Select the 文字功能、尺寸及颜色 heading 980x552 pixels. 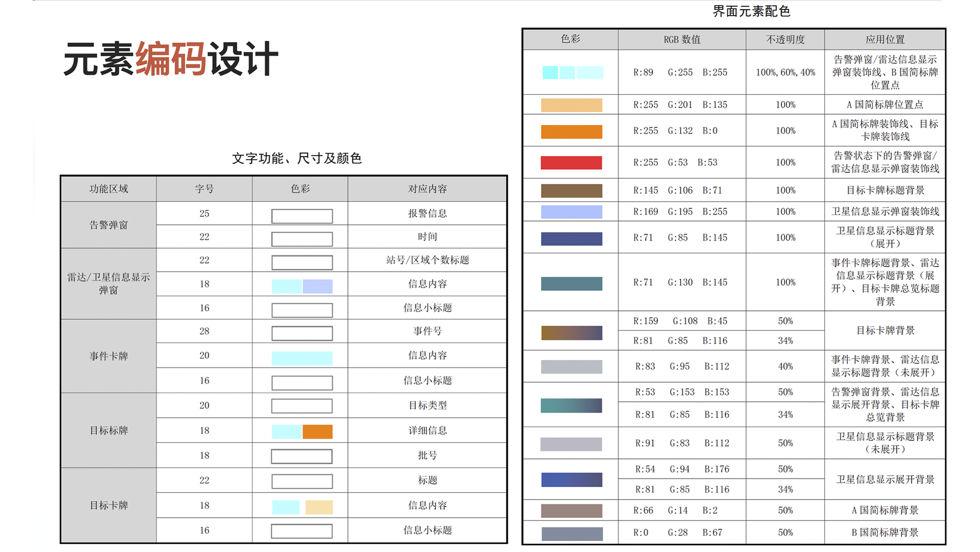pyautogui.click(x=296, y=158)
